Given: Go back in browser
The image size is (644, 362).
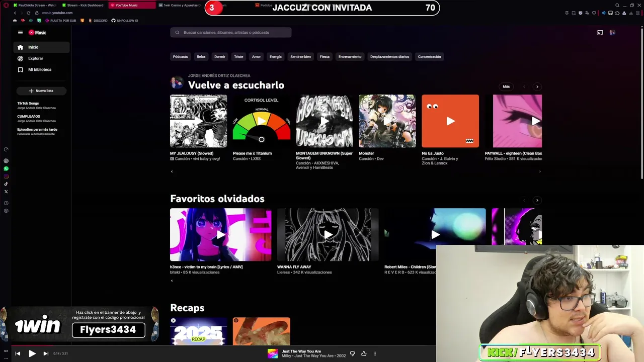Looking at the screenshot, I should [x=15, y=13].
